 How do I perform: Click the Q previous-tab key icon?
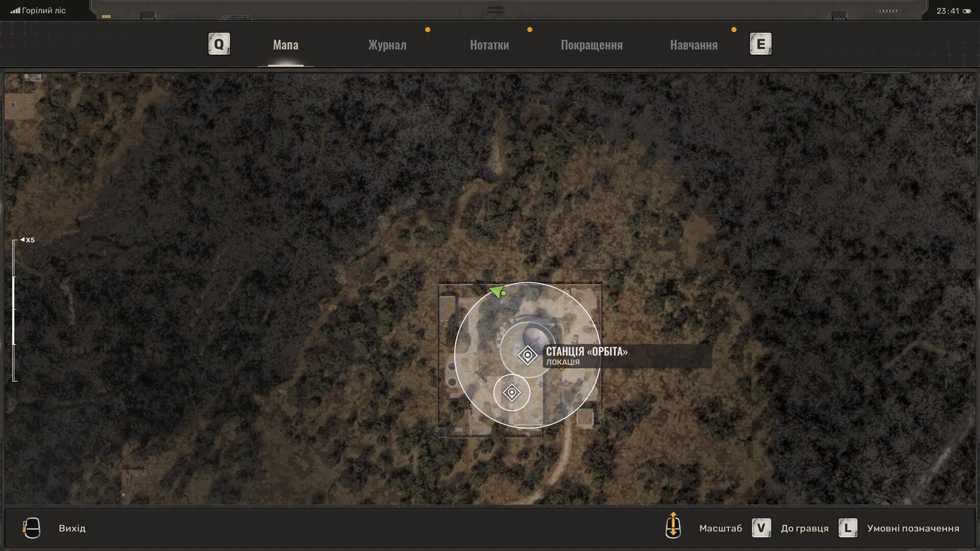(x=219, y=44)
